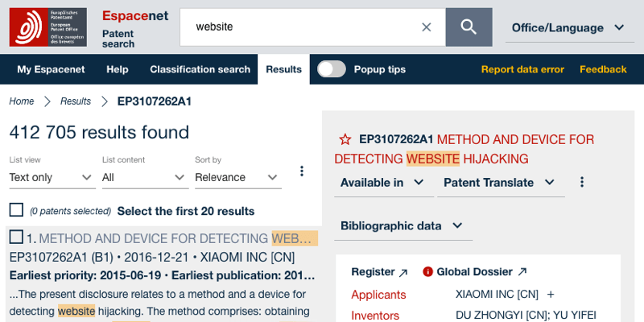Add applicant with the plus icon beside XIAOMI
The height and width of the screenshot is (322, 644).
(x=551, y=295)
